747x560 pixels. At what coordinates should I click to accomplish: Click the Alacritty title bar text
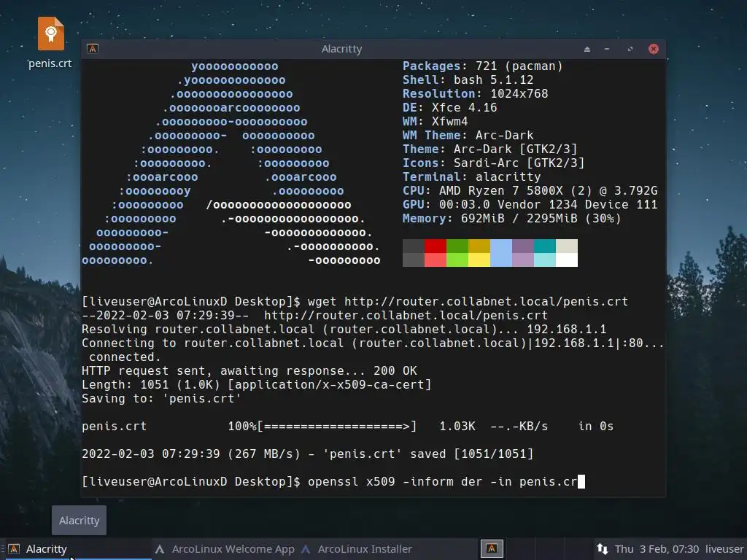341,49
